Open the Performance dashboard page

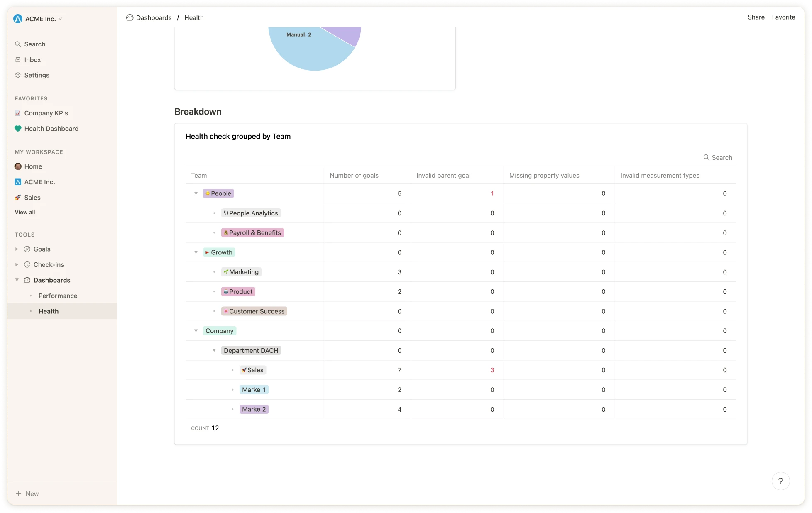pyautogui.click(x=58, y=296)
